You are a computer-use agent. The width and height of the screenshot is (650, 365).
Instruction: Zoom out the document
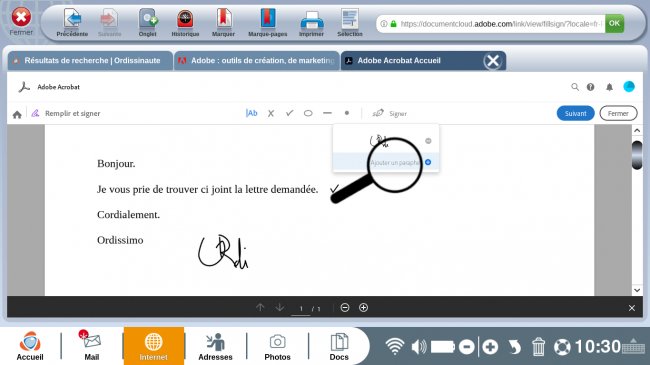click(345, 307)
